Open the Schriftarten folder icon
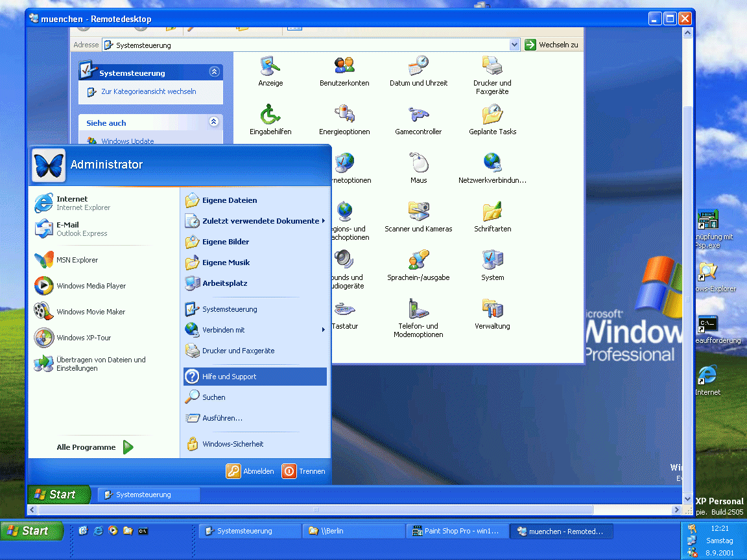Screen dimensions: 747x560 tap(492, 216)
